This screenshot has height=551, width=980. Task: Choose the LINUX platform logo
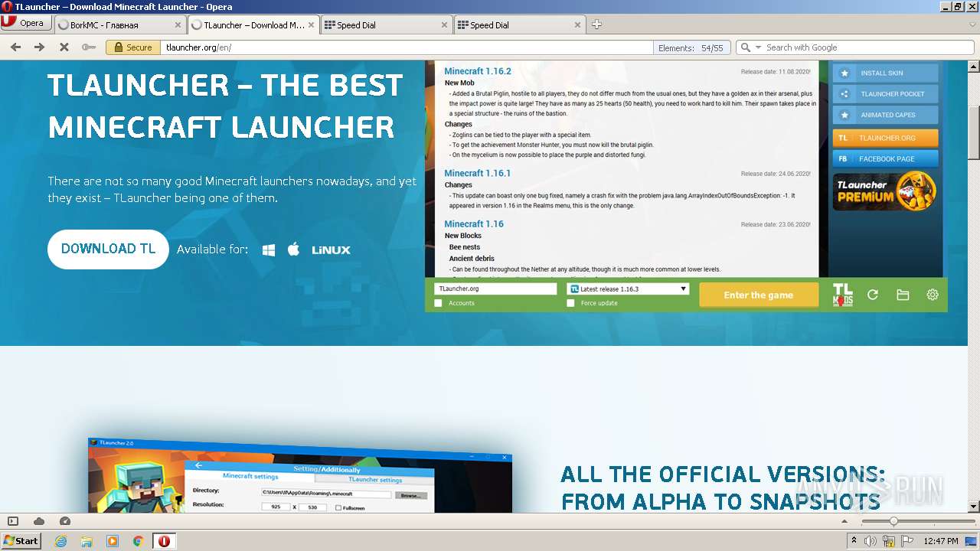coord(331,250)
